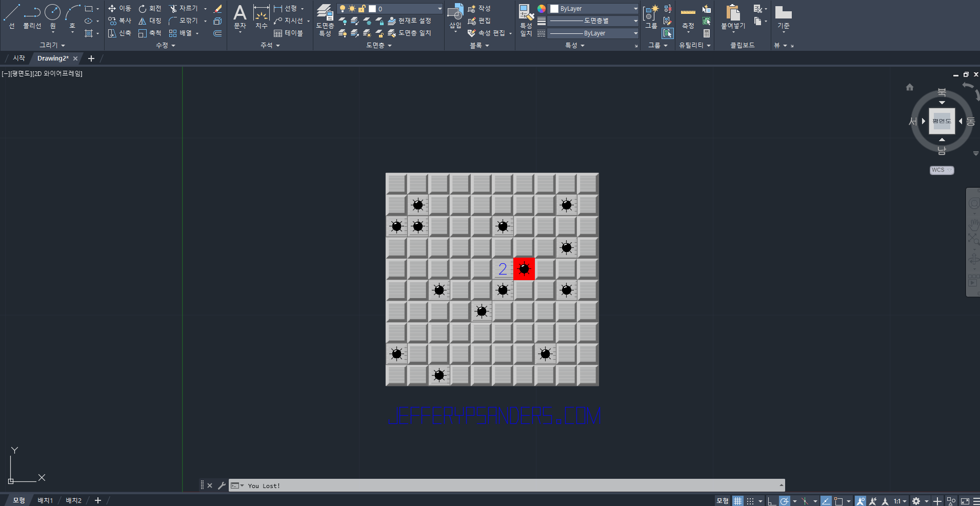Toggle auto-add annotation scales in status bar

click(x=873, y=501)
